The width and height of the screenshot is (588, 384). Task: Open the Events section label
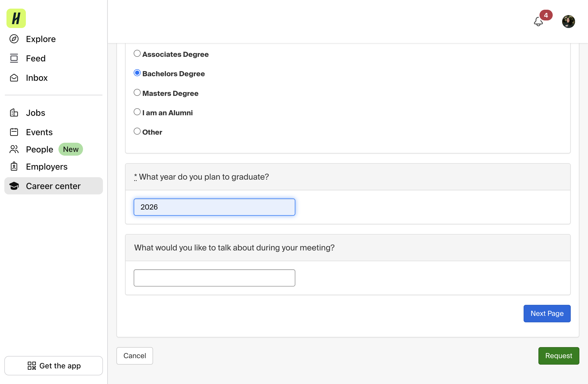[39, 132]
